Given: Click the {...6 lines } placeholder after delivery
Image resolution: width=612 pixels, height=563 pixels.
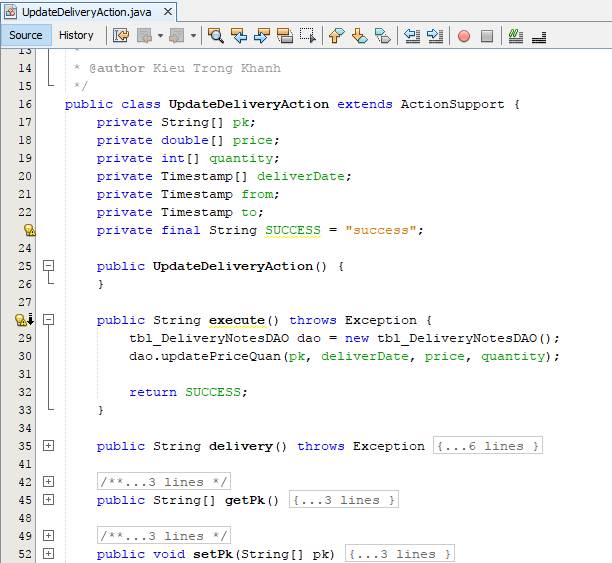Looking at the screenshot, I should (488, 445).
